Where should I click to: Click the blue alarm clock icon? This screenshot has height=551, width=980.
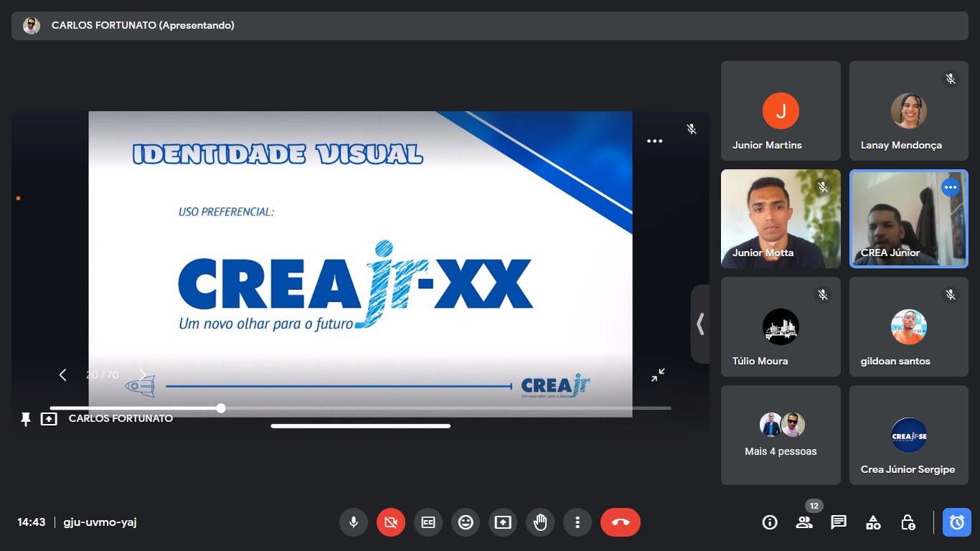(957, 522)
